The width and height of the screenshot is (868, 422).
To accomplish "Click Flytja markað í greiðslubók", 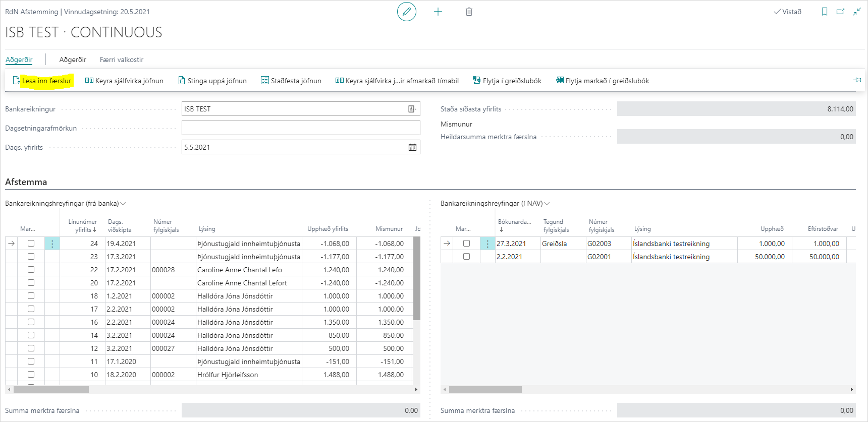I will coord(603,81).
